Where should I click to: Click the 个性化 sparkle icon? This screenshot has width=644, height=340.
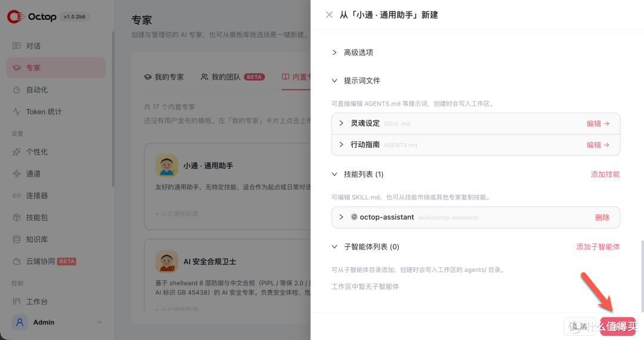click(x=17, y=152)
